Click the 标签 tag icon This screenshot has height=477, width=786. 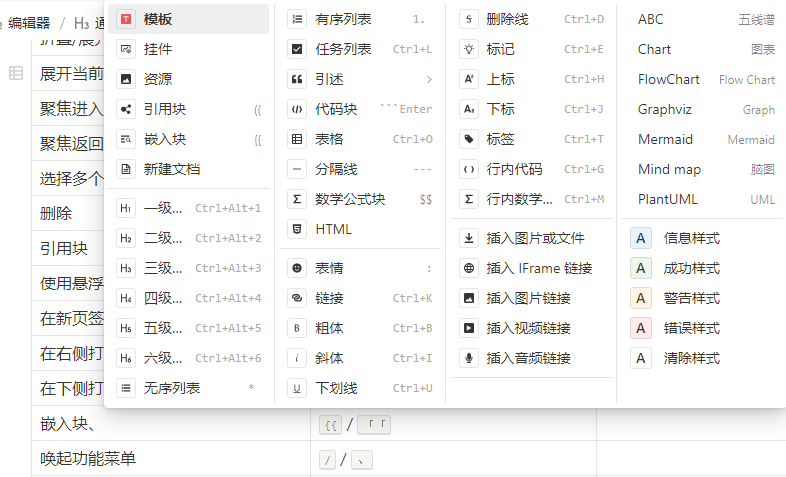click(x=469, y=139)
